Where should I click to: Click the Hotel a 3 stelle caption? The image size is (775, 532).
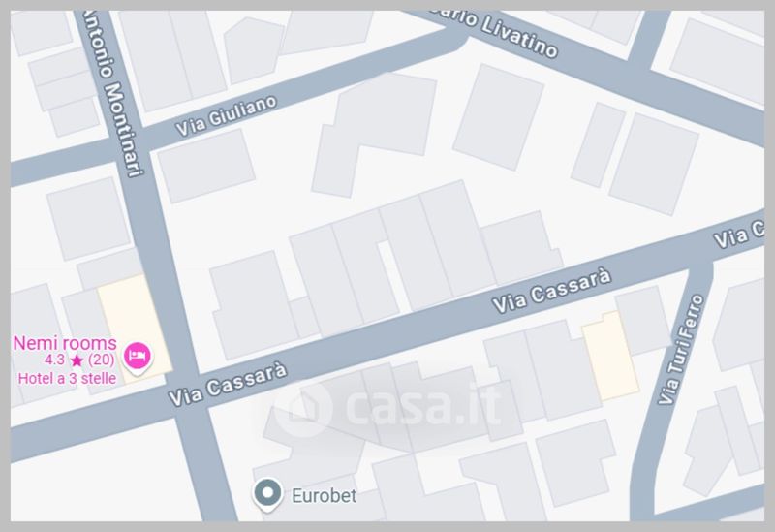[67, 379]
